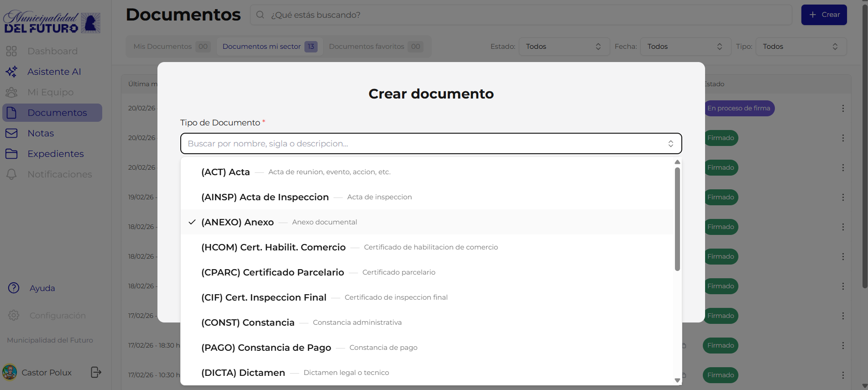Toggle the Tipo de Documento combo chevron
868x390 pixels.
coord(670,144)
